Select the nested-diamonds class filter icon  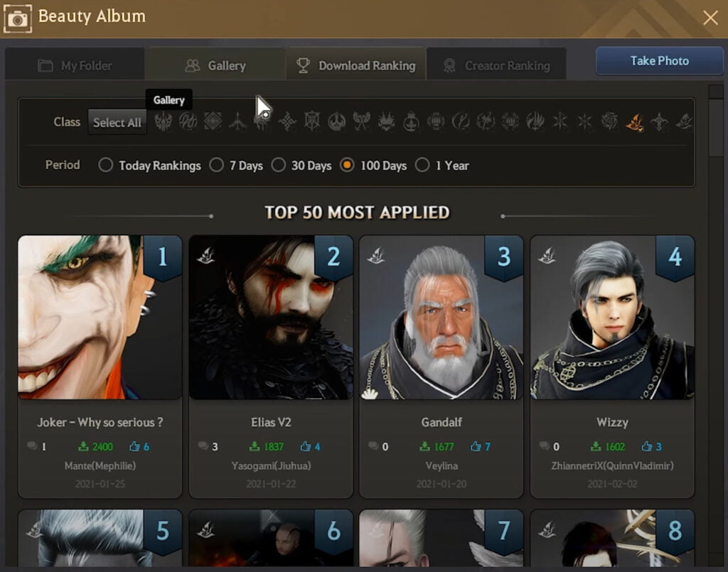[213, 122]
